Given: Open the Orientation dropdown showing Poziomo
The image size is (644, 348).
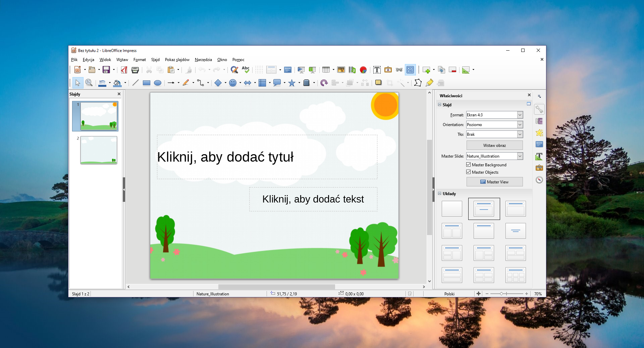Looking at the screenshot, I should [520, 125].
